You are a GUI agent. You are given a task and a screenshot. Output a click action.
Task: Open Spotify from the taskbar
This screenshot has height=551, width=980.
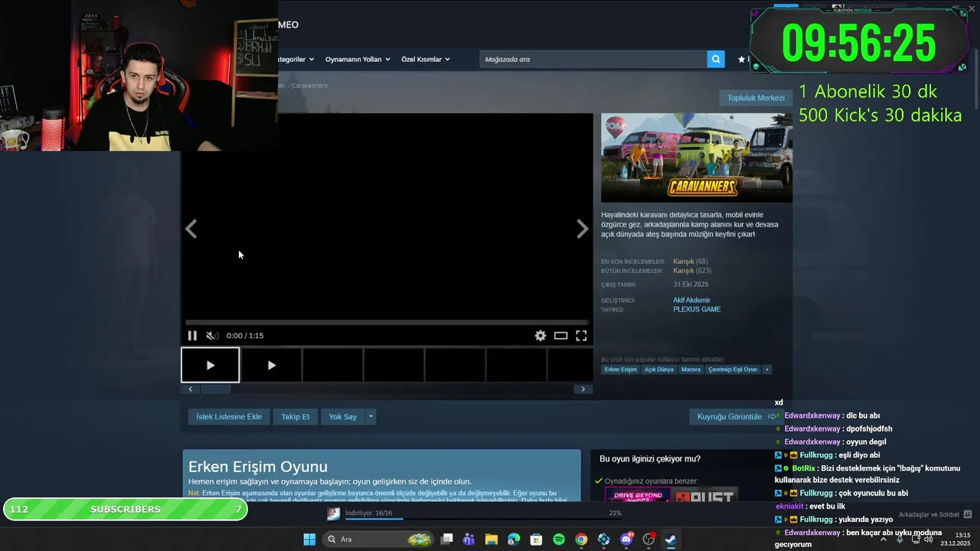[x=559, y=540]
